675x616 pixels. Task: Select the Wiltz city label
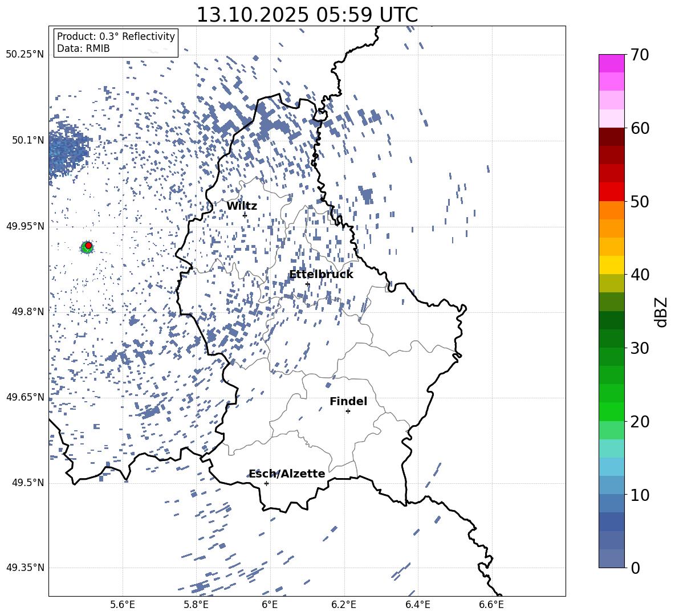(242, 206)
